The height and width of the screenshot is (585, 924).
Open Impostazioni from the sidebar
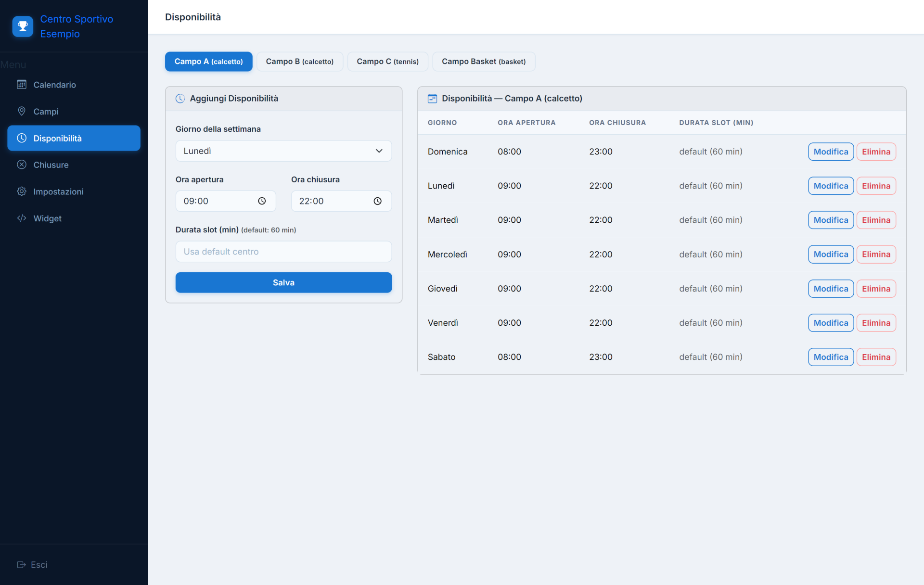click(74, 191)
